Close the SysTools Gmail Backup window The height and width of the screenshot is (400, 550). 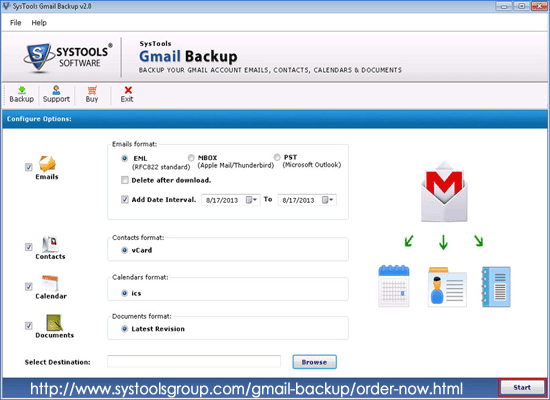(539, 6)
